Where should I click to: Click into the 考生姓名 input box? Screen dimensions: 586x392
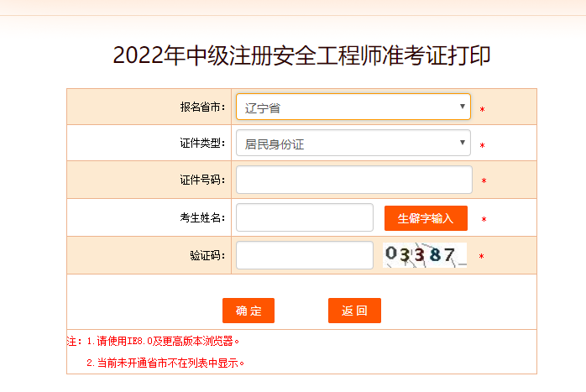(304, 217)
